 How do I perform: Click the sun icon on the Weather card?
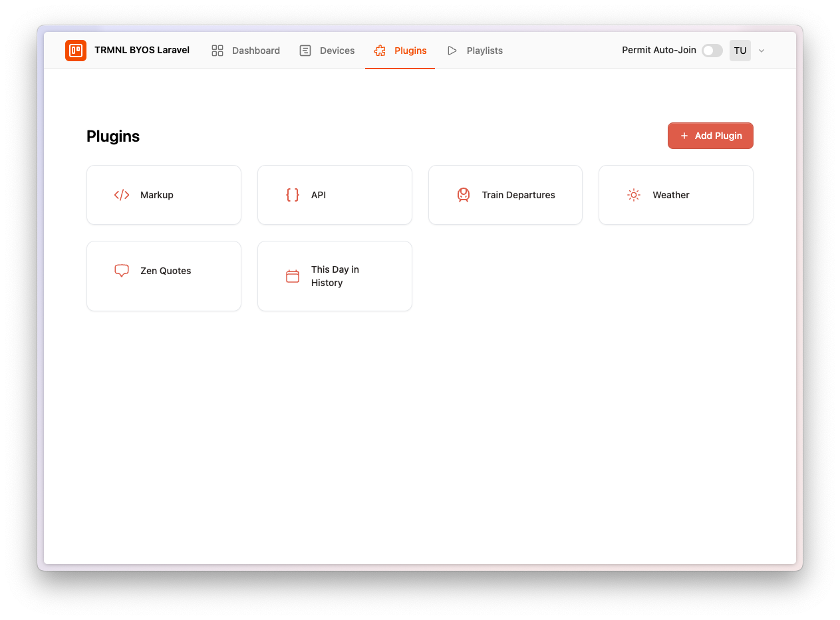(x=633, y=195)
